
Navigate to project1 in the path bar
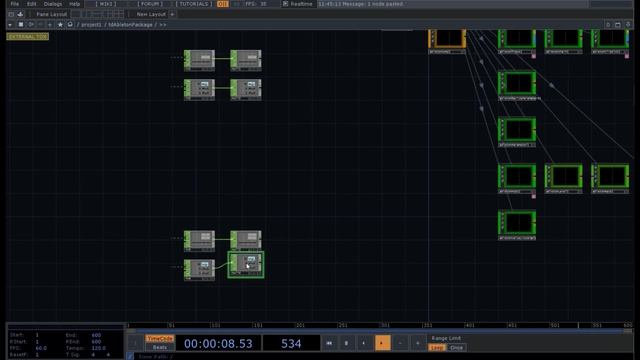coord(91,25)
